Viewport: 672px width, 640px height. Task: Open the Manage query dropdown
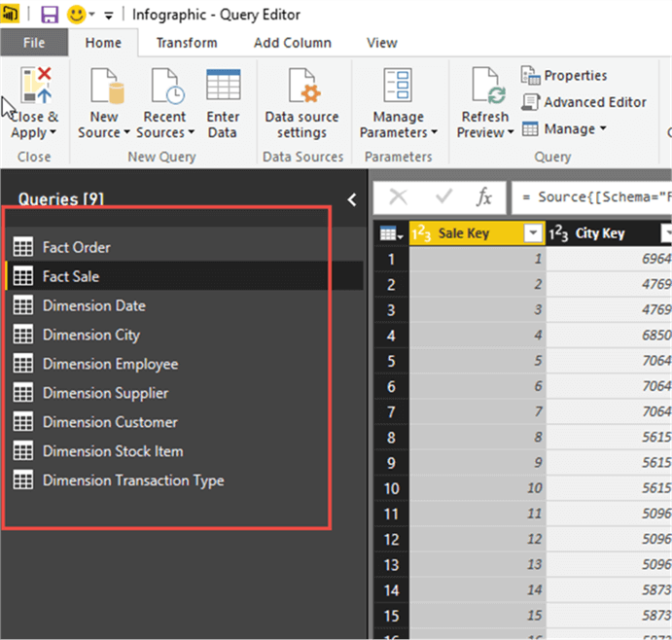click(564, 128)
